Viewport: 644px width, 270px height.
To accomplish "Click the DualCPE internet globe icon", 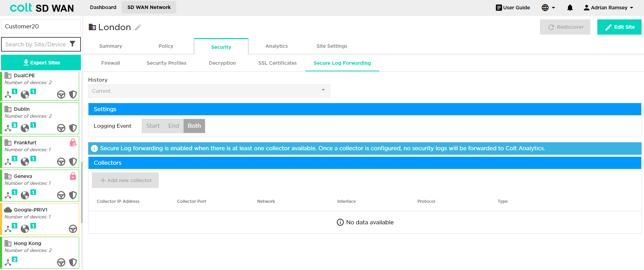I will [x=25, y=94].
